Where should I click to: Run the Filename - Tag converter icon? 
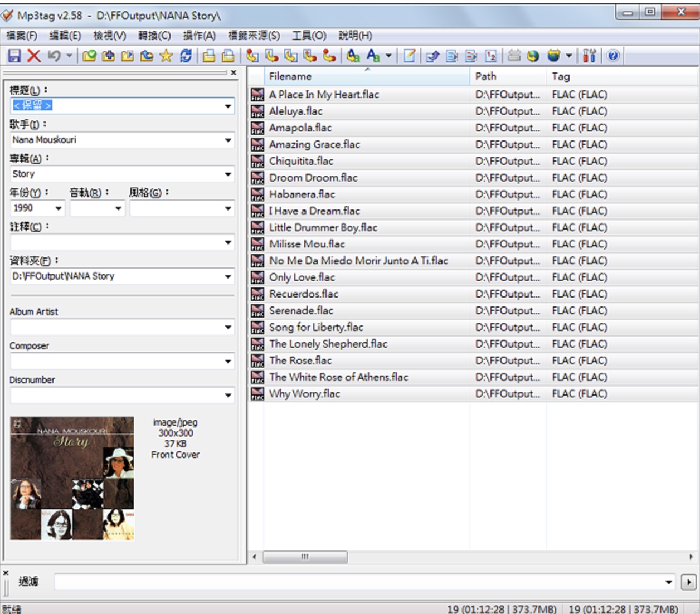(x=272, y=56)
